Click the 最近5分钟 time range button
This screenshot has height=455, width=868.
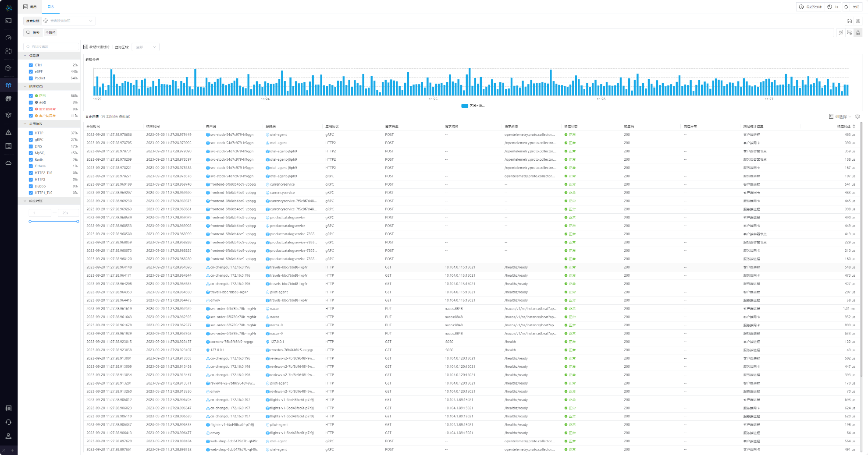(811, 7)
